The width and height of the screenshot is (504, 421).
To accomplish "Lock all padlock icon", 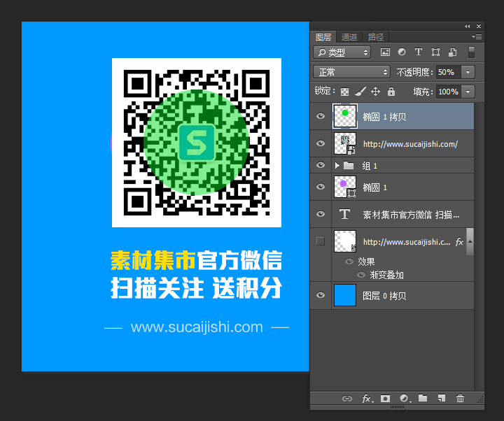I will [391, 92].
